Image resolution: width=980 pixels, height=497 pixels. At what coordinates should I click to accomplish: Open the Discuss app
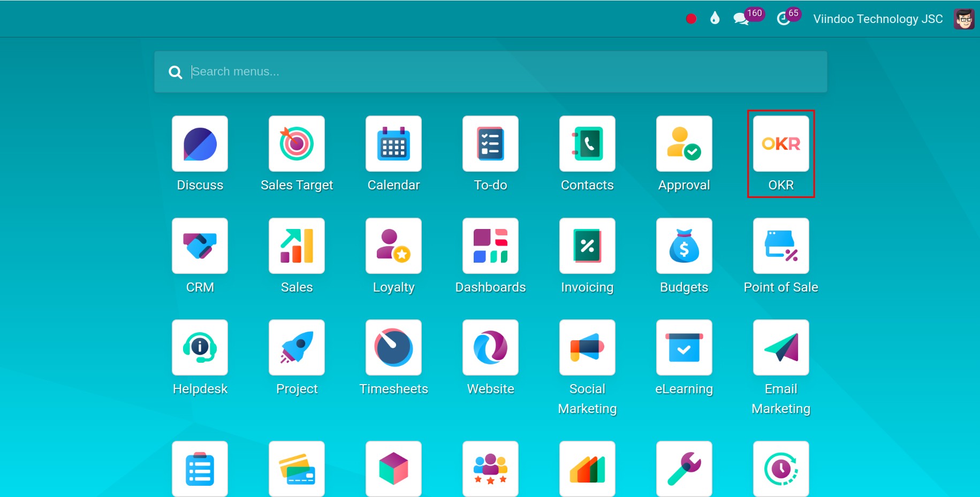(x=200, y=144)
